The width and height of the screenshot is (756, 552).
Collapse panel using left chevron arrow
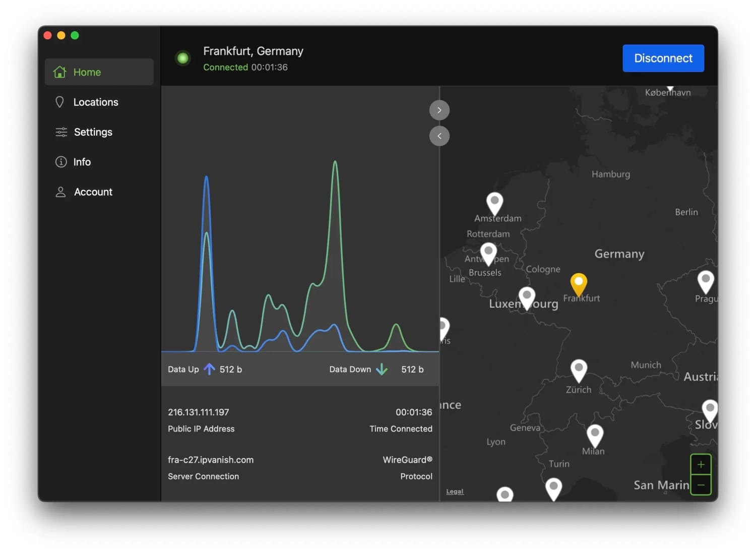(x=439, y=136)
